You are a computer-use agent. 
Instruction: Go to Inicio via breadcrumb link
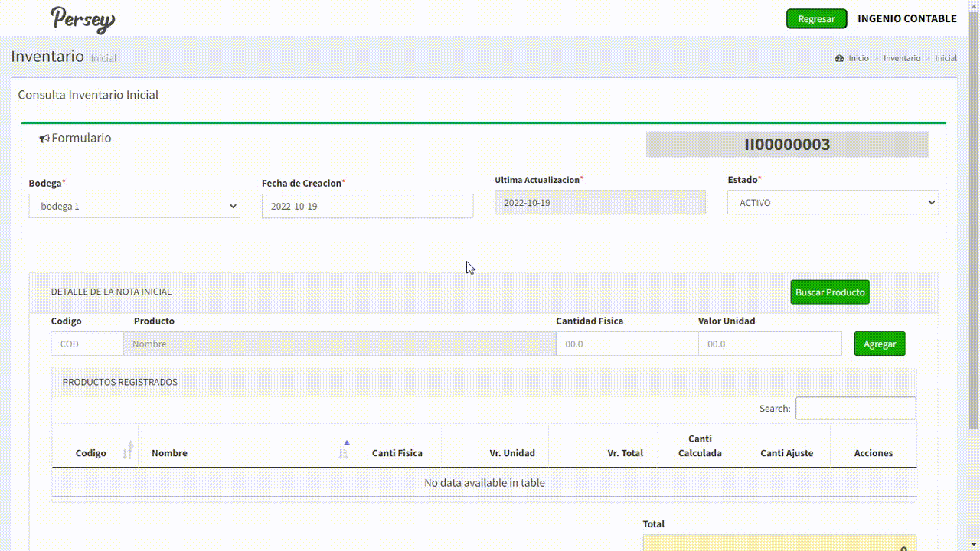pyautogui.click(x=858, y=58)
